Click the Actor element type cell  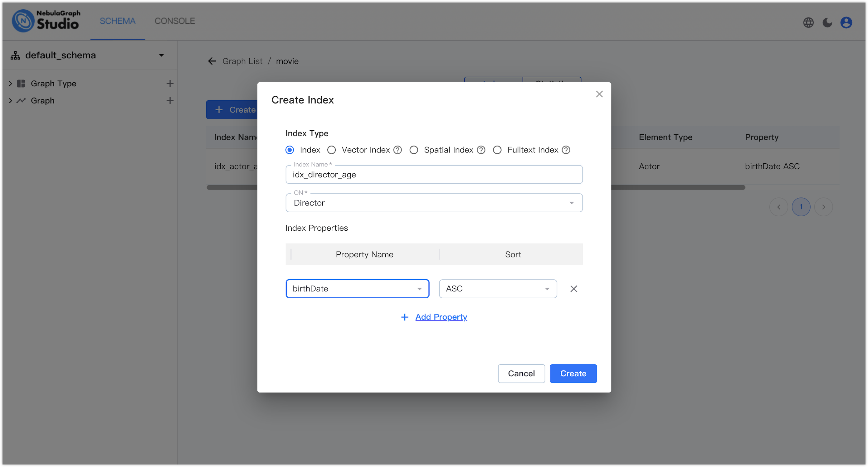click(649, 166)
